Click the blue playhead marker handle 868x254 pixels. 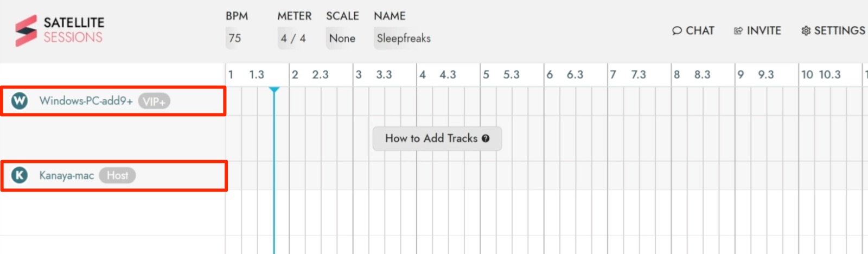(x=274, y=90)
